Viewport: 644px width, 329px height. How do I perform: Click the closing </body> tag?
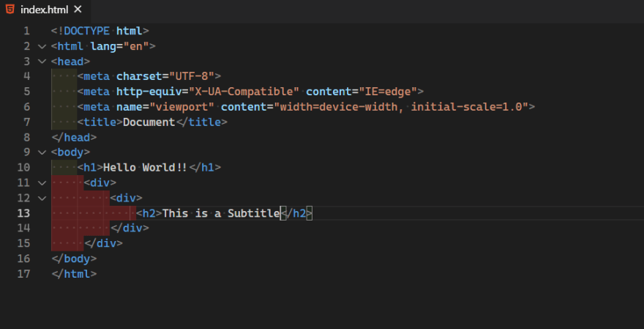(x=74, y=259)
